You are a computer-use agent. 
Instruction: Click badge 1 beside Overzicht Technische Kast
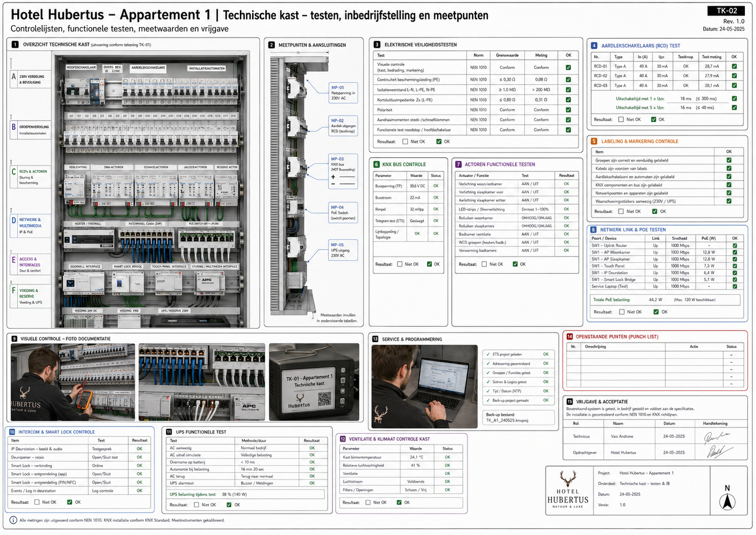click(15, 45)
